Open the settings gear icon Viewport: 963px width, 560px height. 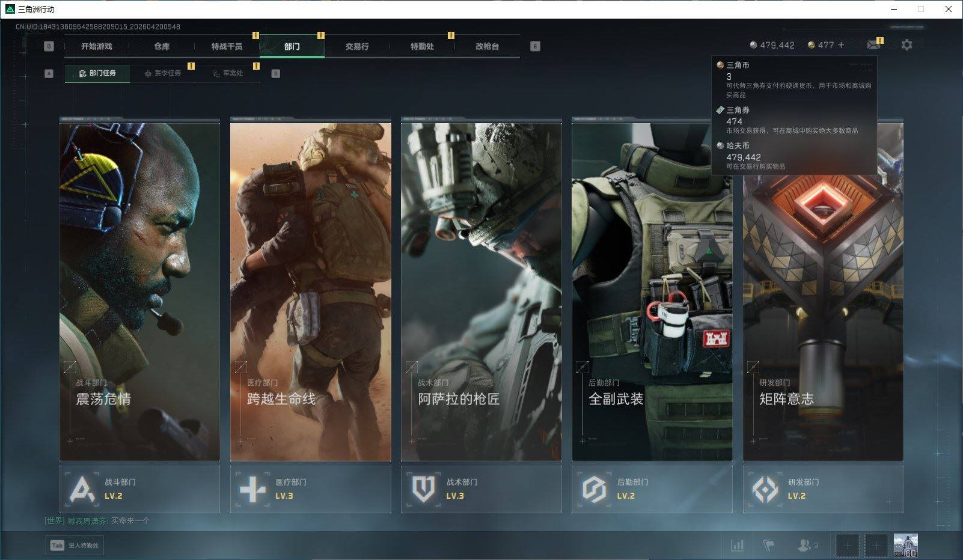906,45
